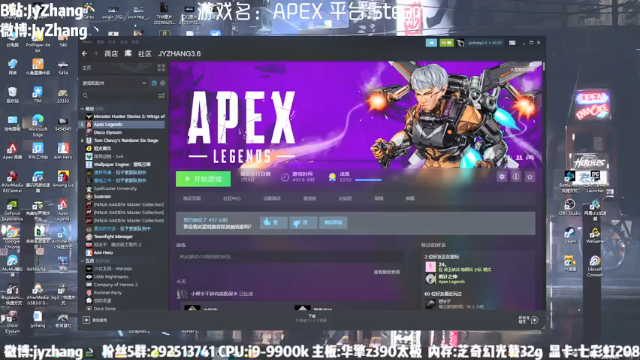Open the WeGame desktop shortcut

(x=595, y=236)
